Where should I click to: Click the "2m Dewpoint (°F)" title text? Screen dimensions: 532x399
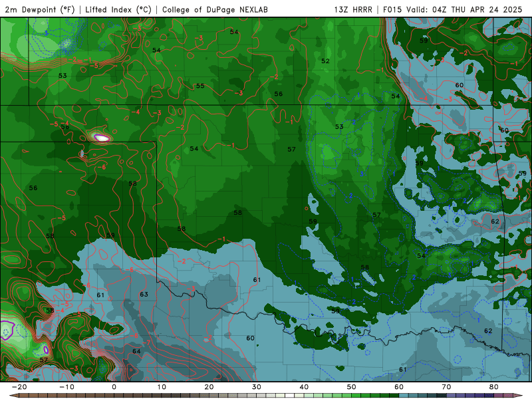pyautogui.click(x=40, y=9)
